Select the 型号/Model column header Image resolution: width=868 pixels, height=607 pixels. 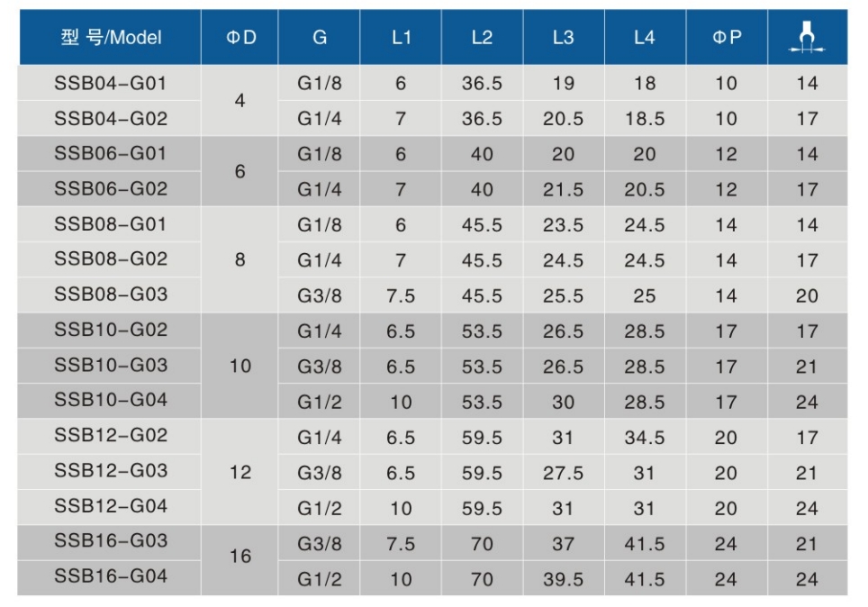pyautogui.click(x=111, y=38)
